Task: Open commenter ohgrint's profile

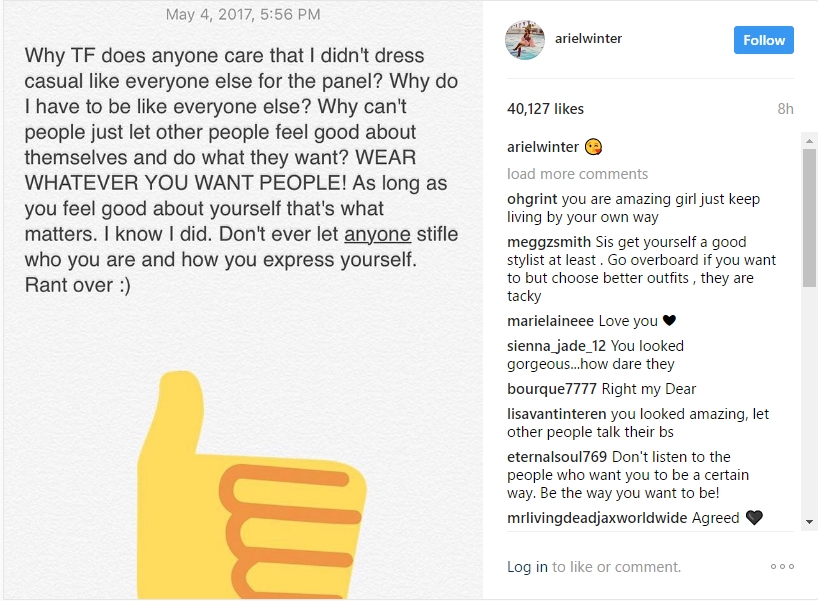Action: [532, 199]
